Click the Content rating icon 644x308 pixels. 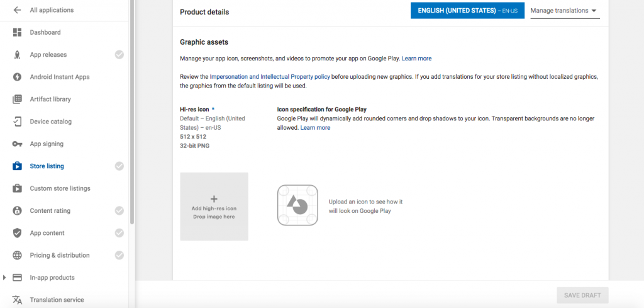pos(17,210)
